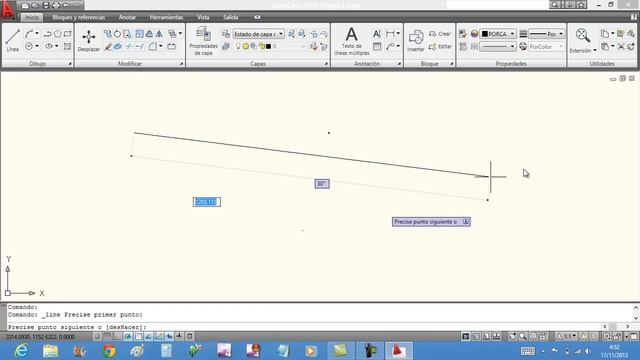
Task: Open File Explorer from the taskbar
Action: (51, 351)
